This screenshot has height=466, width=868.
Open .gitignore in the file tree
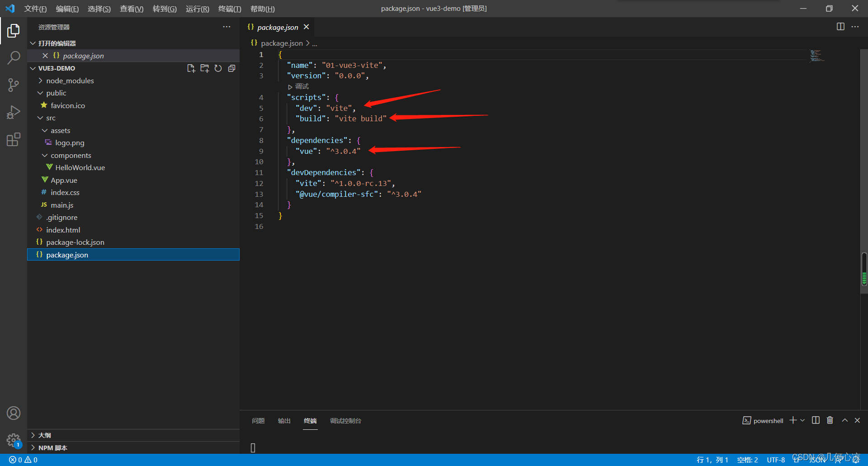coord(61,217)
